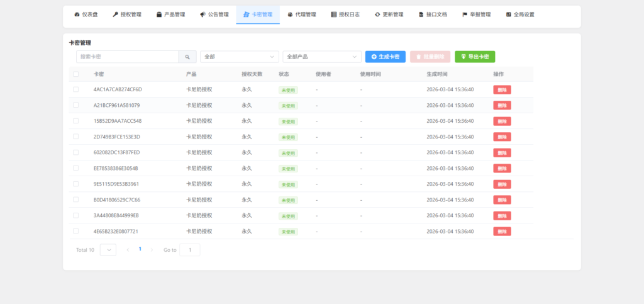644x304 pixels.
Task: Open 产品管理 product tab
Action: click(x=170, y=14)
